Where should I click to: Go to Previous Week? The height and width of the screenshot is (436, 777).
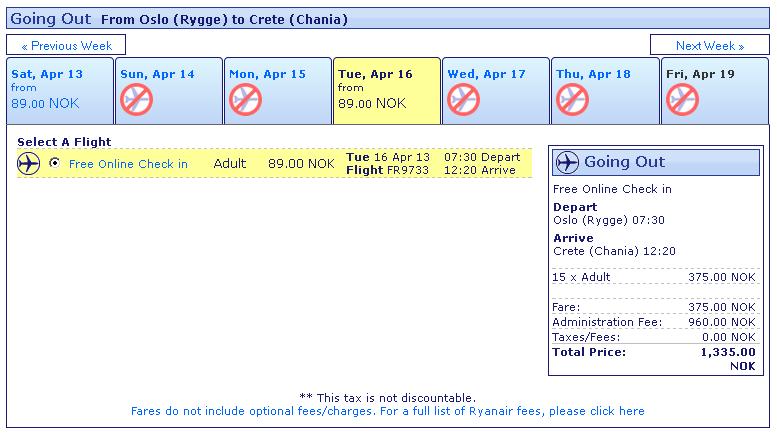pyautogui.click(x=66, y=45)
